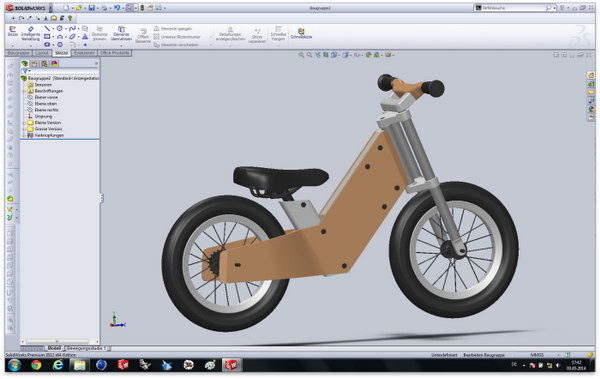Open dropdown arrow next to Line tool
600x379 pixels.
pyautogui.click(x=52, y=29)
